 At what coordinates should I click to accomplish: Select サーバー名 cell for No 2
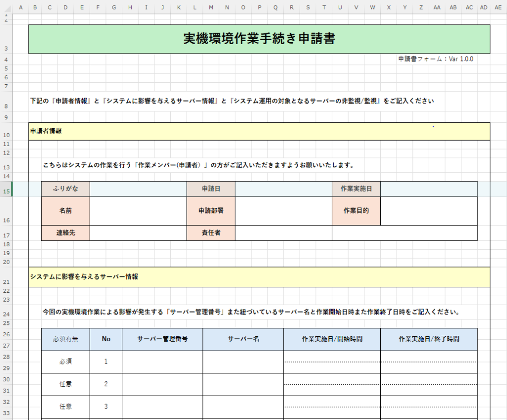243,384
